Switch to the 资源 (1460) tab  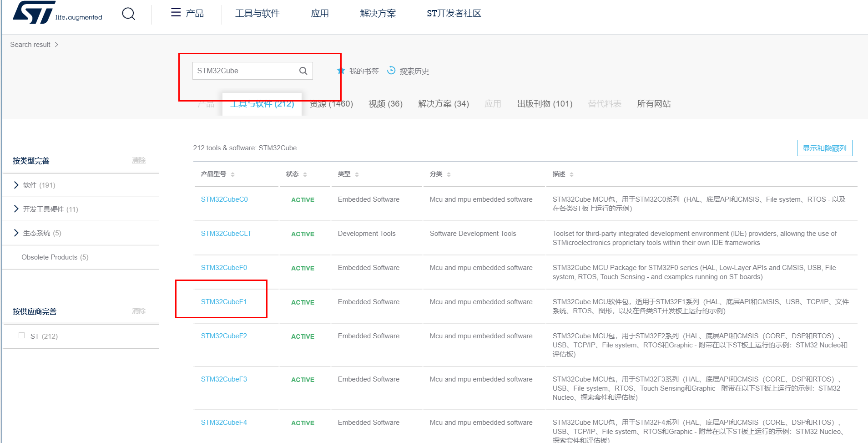pos(331,104)
